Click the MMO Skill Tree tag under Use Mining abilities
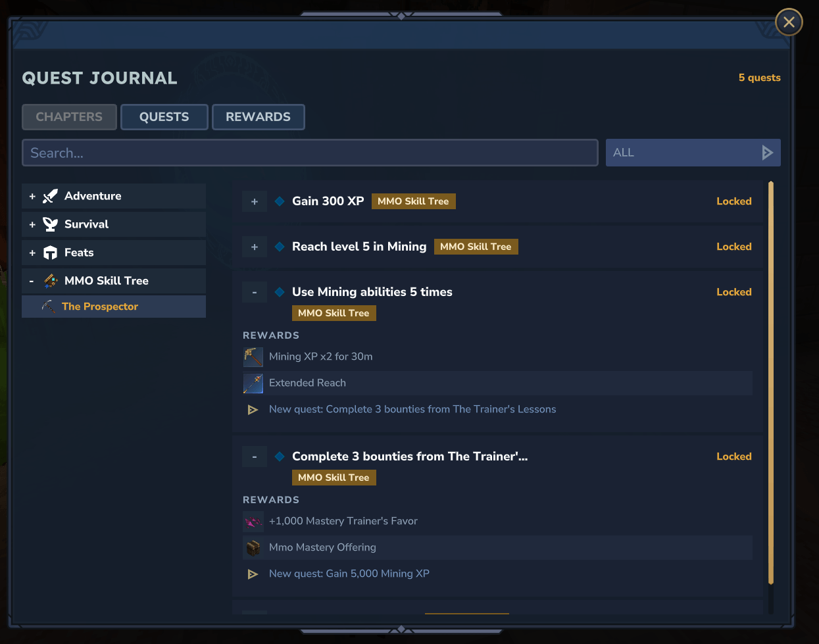819x644 pixels. tap(334, 313)
